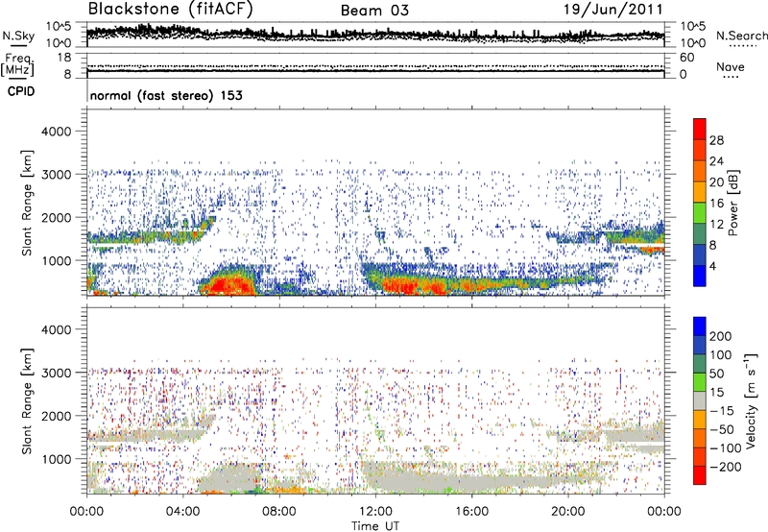The image size is (768, 532).
Task: Click the 'N.Sky' legend label
Action: click(x=18, y=36)
